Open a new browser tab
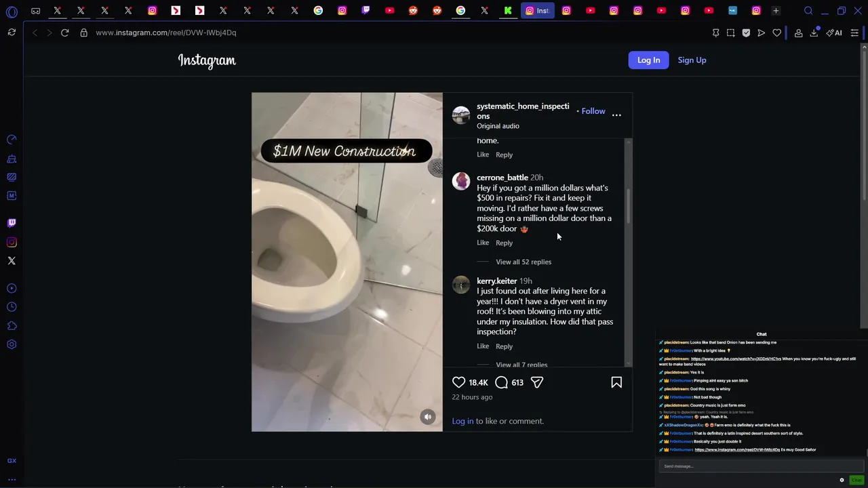This screenshot has height=488, width=868. click(776, 10)
